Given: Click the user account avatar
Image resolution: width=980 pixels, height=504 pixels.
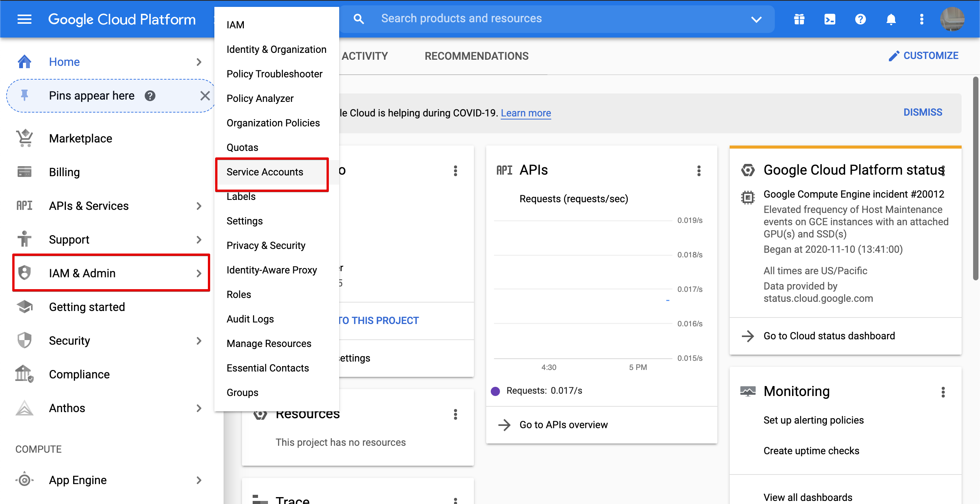Looking at the screenshot, I should click(952, 19).
